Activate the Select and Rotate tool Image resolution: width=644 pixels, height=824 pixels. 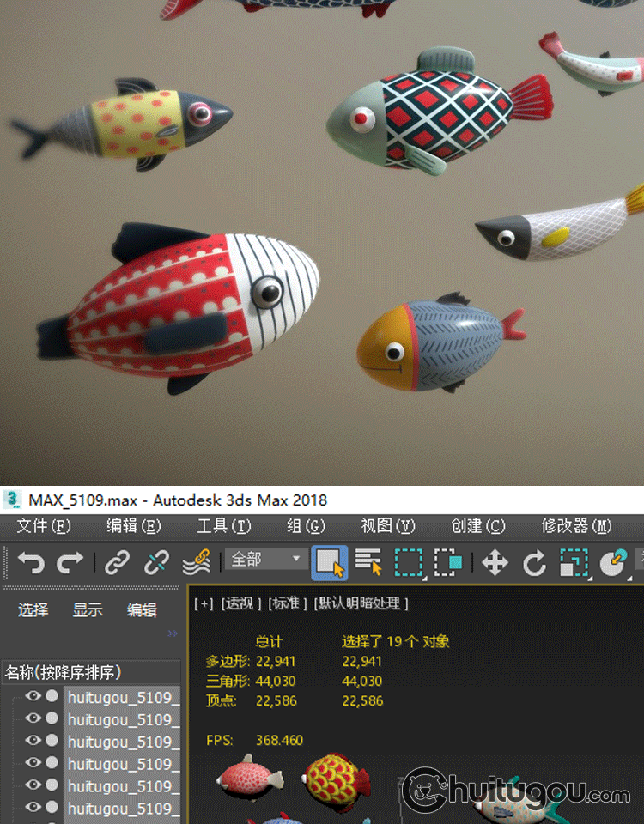click(x=534, y=563)
